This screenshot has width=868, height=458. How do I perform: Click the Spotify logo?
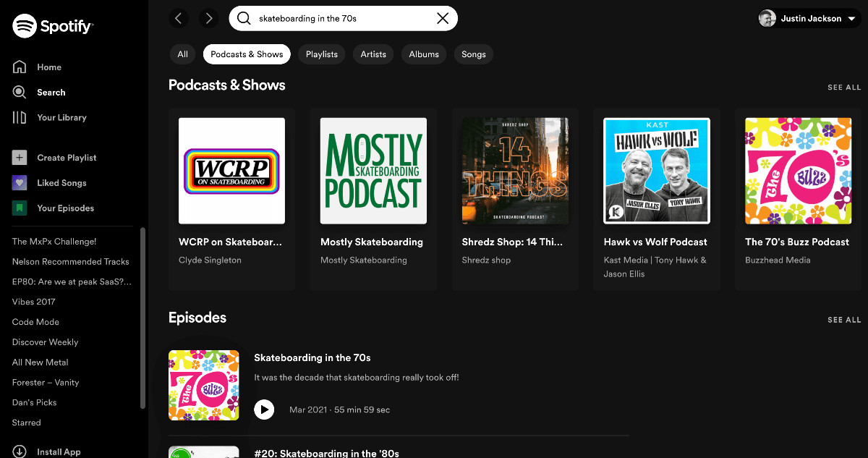pos(52,27)
